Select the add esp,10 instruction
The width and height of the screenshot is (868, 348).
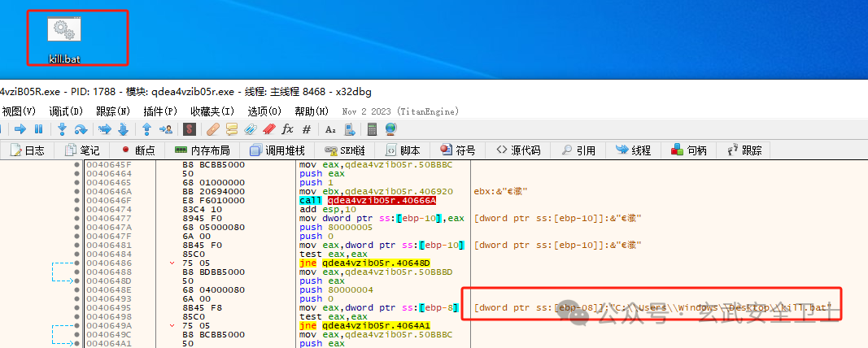326,209
